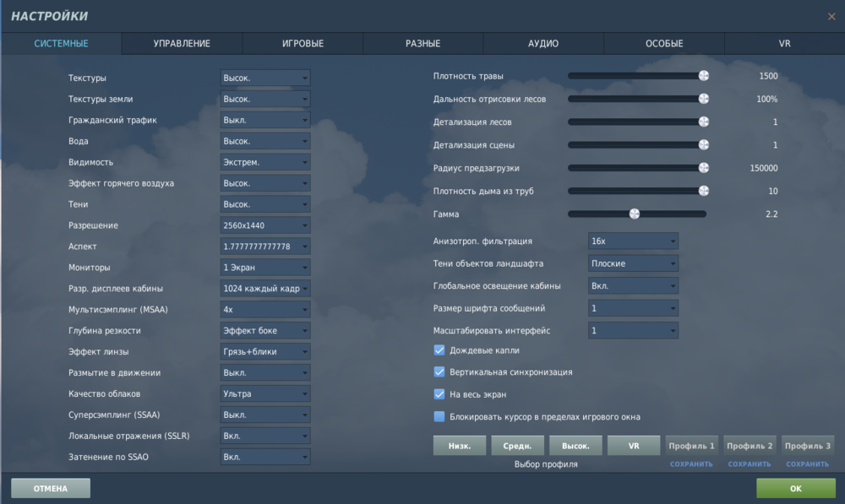Click the Плотность травы value 1500
The image size is (845, 504).
click(x=768, y=76)
